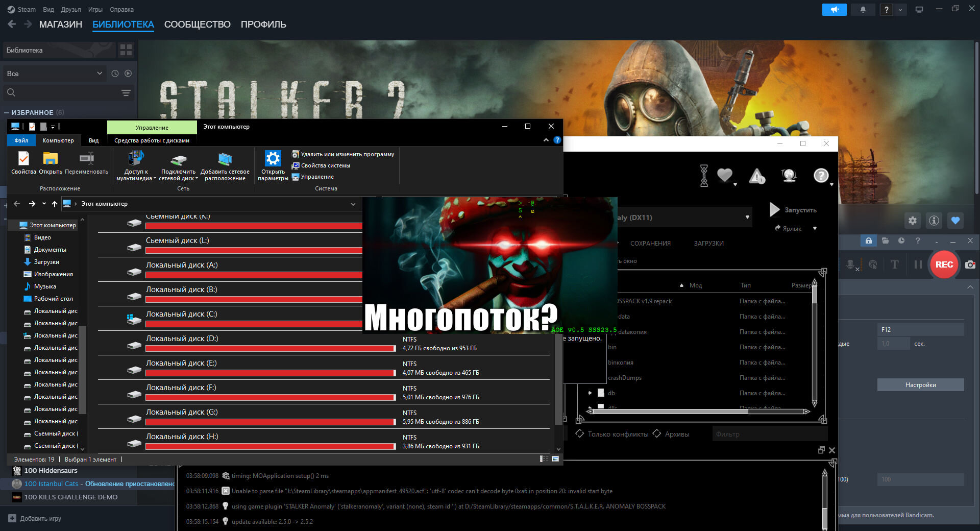Expand the db folder in Mod Organizer tree
This screenshot has width=980, height=531.
tap(590, 393)
